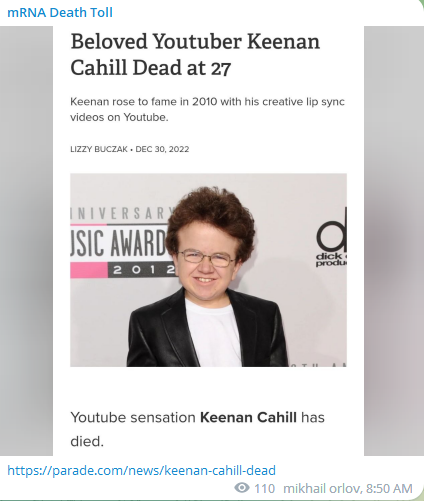Screen dimensions: 424x501
Task: Click the blurred right margin of image
Action: pos(394,241)
